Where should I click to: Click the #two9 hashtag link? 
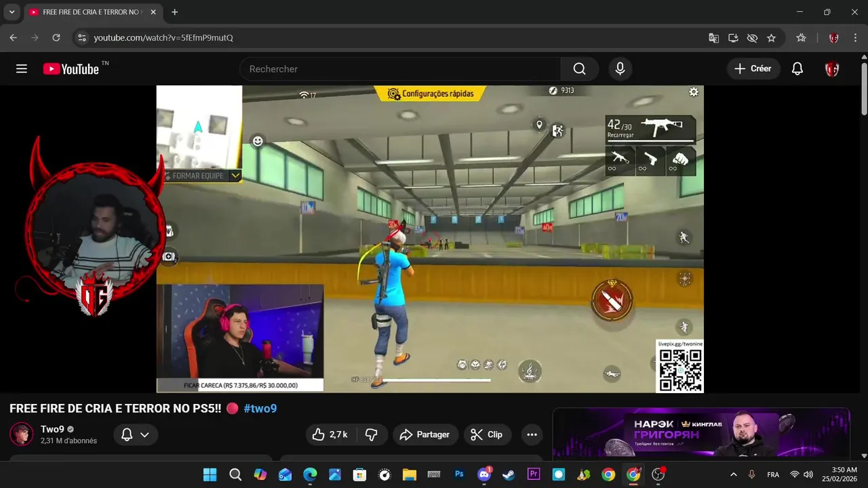[260, 408]
